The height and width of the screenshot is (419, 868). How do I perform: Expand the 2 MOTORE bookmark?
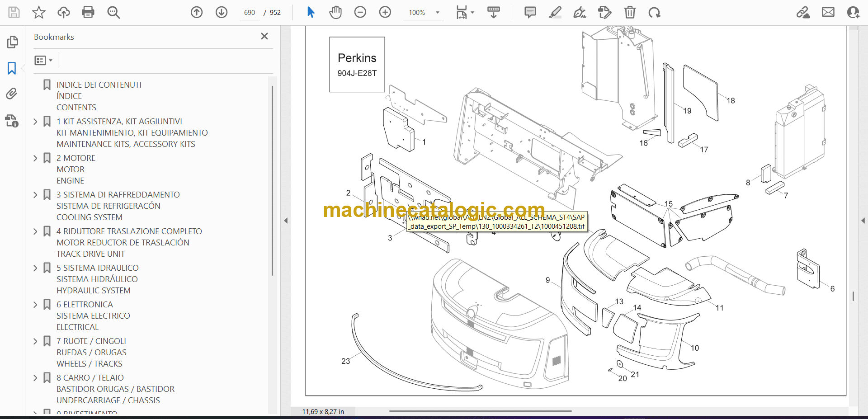[x=36, y=158]
